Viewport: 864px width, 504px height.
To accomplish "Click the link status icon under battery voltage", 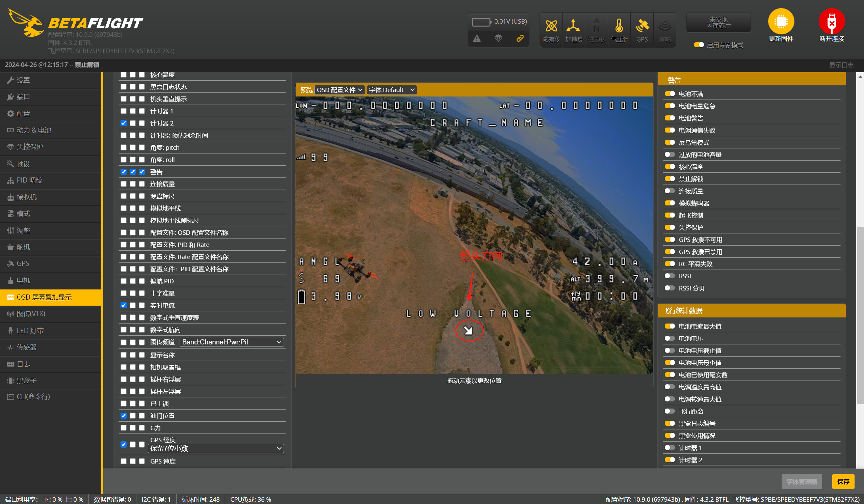I will (520, 38).
